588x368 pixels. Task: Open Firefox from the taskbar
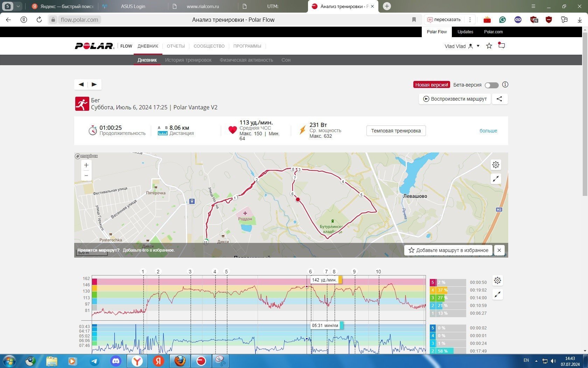point(180,361)
